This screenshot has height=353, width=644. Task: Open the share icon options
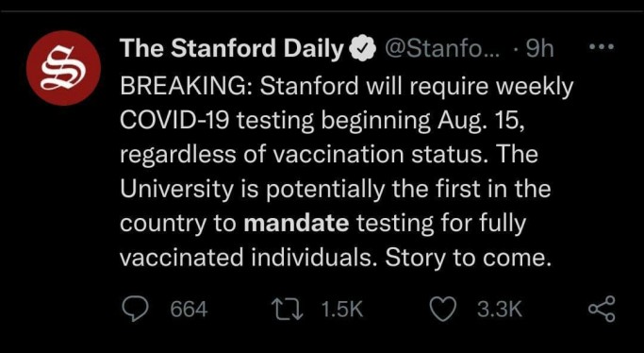click(x=603, y=309)
